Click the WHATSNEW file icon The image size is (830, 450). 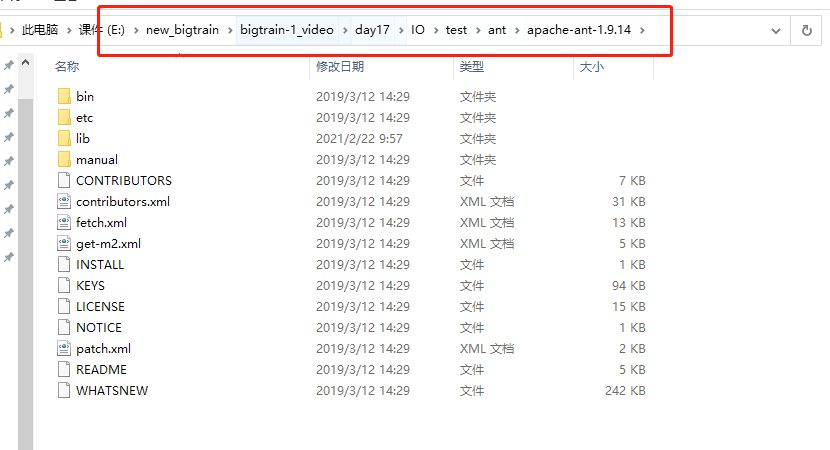pos(64,391)
